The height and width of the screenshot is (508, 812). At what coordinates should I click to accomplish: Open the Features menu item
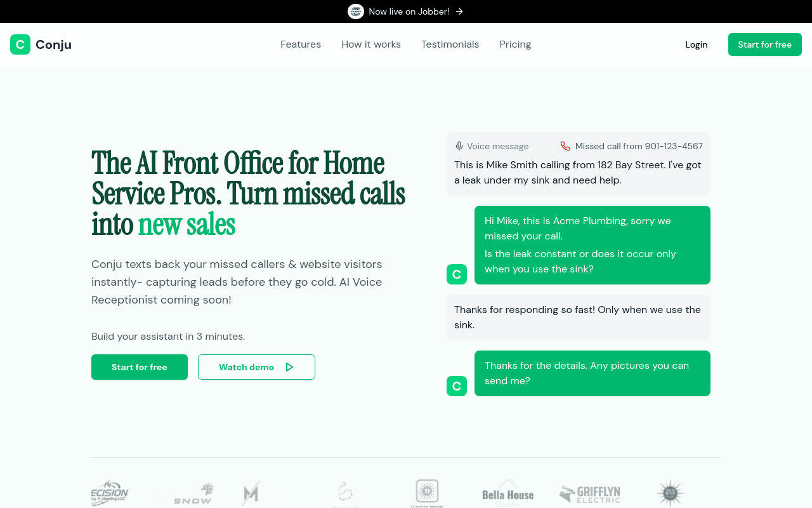click(x=301, y=44)
